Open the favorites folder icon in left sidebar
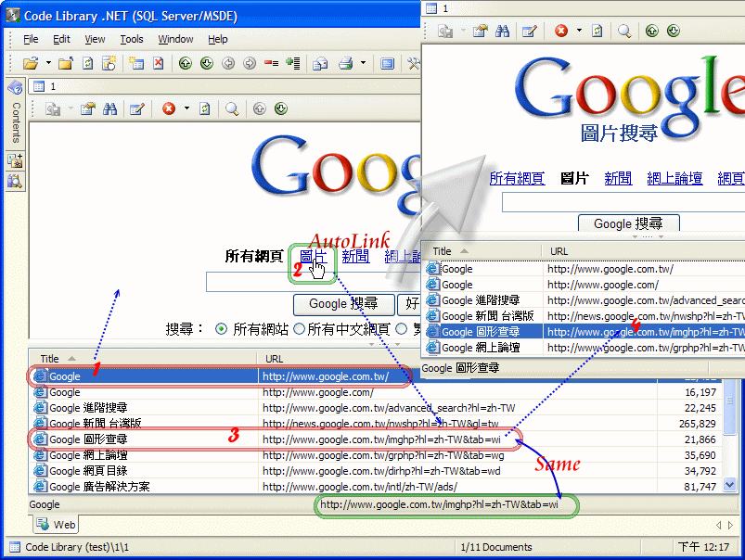The width and height of the screenshot is (745, 560). [x=15, y=160]
